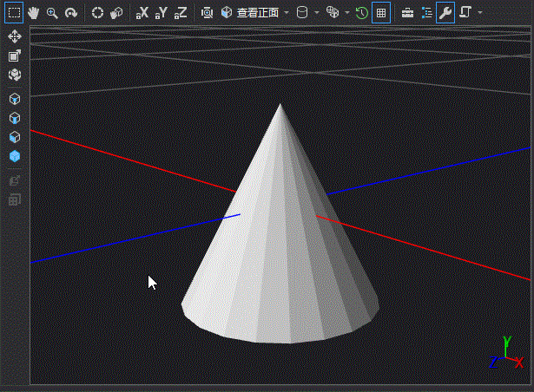Click the hand-with-cube move object icon

pos(116,13)
